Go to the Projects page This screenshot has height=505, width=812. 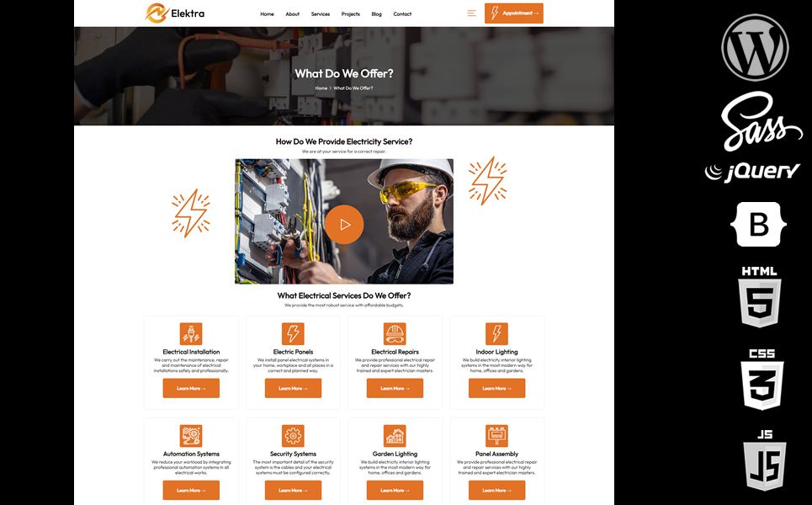[x=350, y=14]
